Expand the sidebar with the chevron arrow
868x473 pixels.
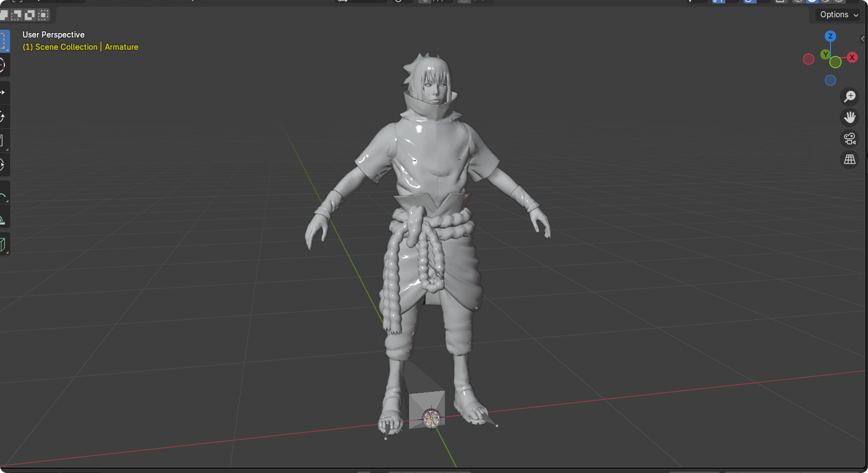pyautogui.click(x=863, y=39)
